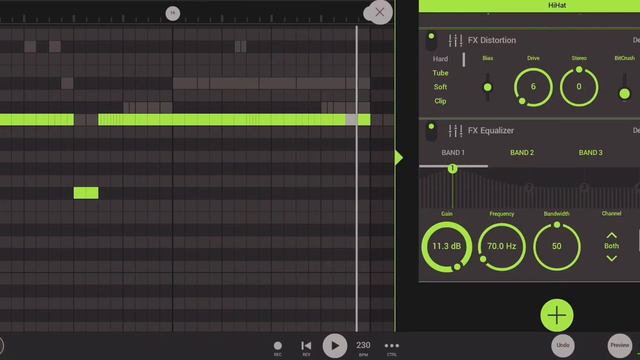Click the 'Both' channel value

[x=611, y=246]
